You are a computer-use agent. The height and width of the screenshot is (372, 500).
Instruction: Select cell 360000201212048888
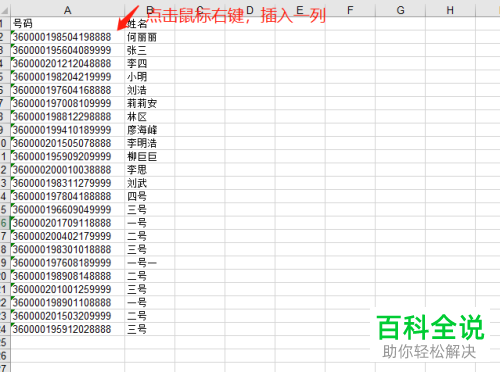67,64
